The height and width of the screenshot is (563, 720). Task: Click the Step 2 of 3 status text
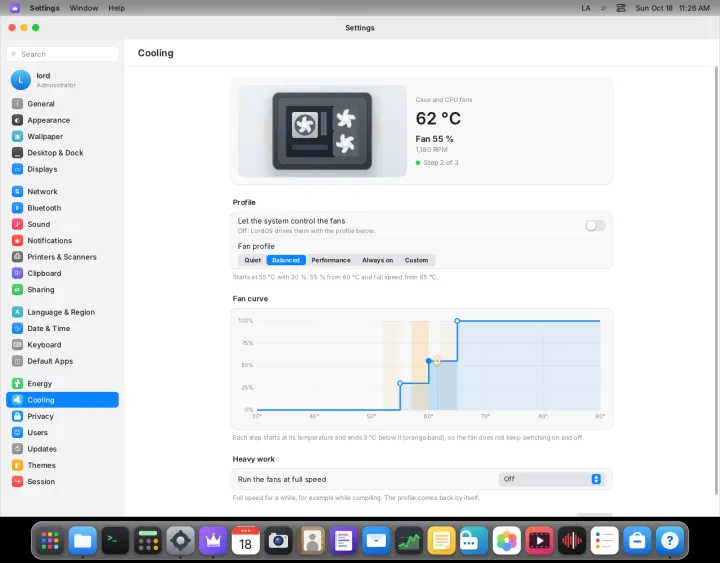click(440, 163)
